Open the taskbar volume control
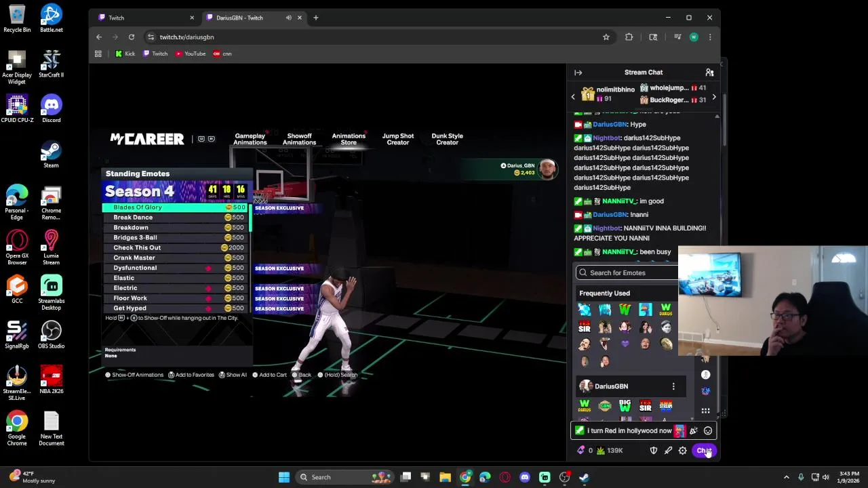The image size is (868, 488). pos(826,477)
